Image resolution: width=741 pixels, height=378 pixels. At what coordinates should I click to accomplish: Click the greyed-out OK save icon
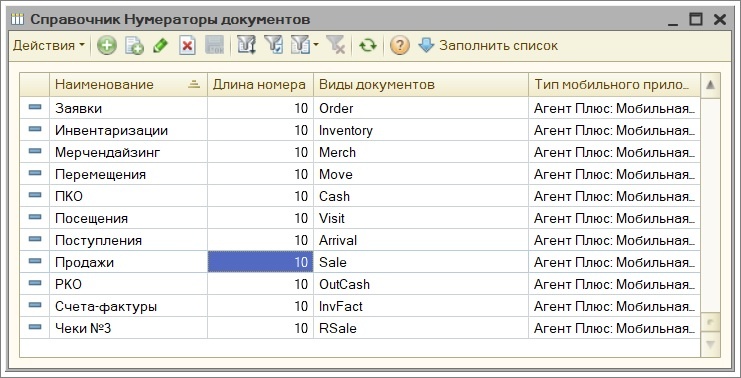point(215,46)
